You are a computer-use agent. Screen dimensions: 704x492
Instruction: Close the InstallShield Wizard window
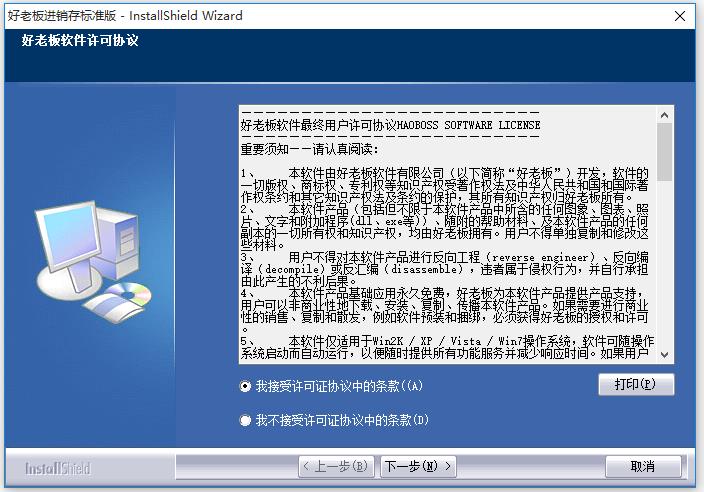(680, 16)
